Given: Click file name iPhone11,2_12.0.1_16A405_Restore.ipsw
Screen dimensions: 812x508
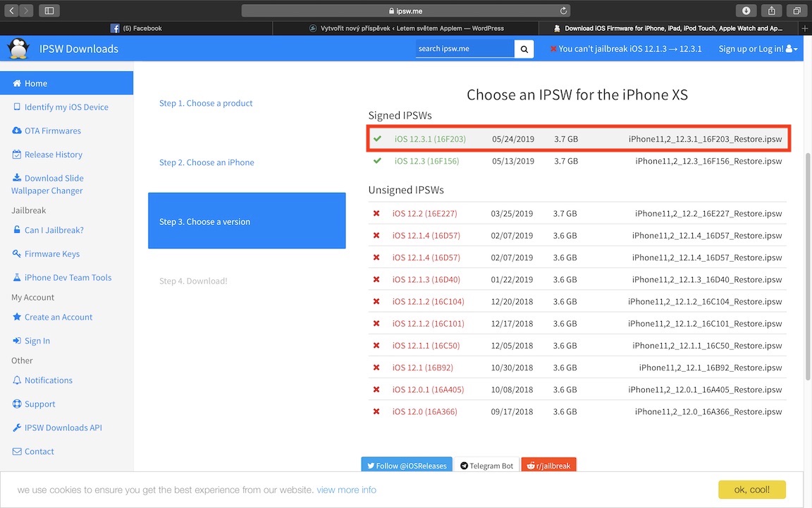Looking at the screenshot, I should coord(706,389).
